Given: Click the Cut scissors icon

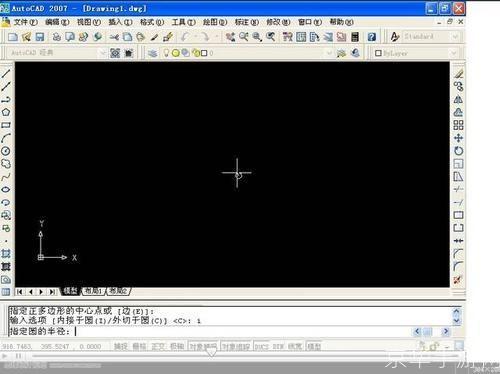Looking at the screenshot, I should coord(114,37).
